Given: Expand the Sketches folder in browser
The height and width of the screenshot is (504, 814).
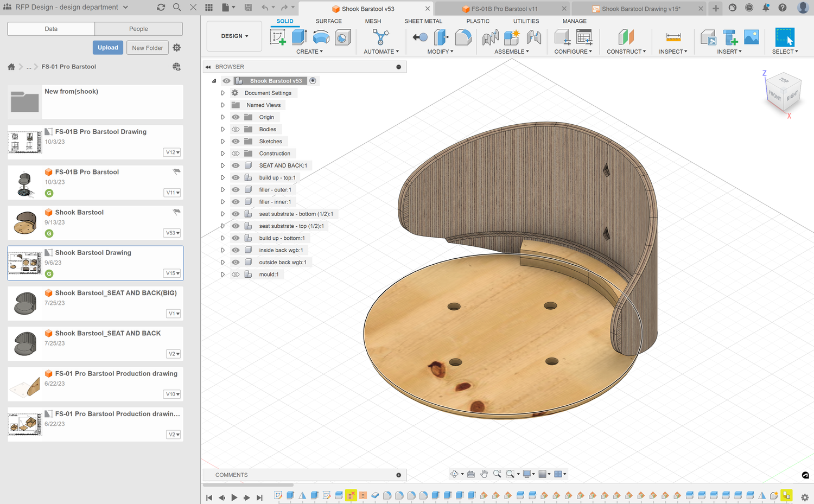Looking at the screenshot, I should (x=222, y=142).
